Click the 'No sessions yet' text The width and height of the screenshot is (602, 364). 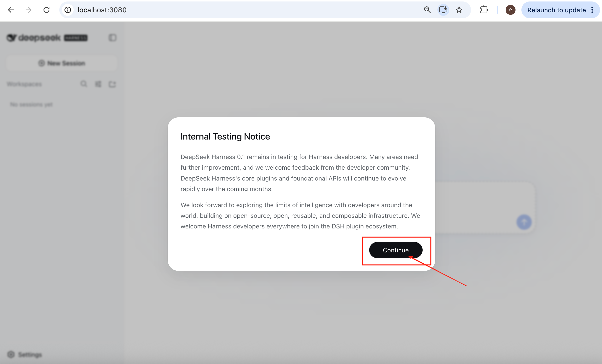[x=31, y=104]
